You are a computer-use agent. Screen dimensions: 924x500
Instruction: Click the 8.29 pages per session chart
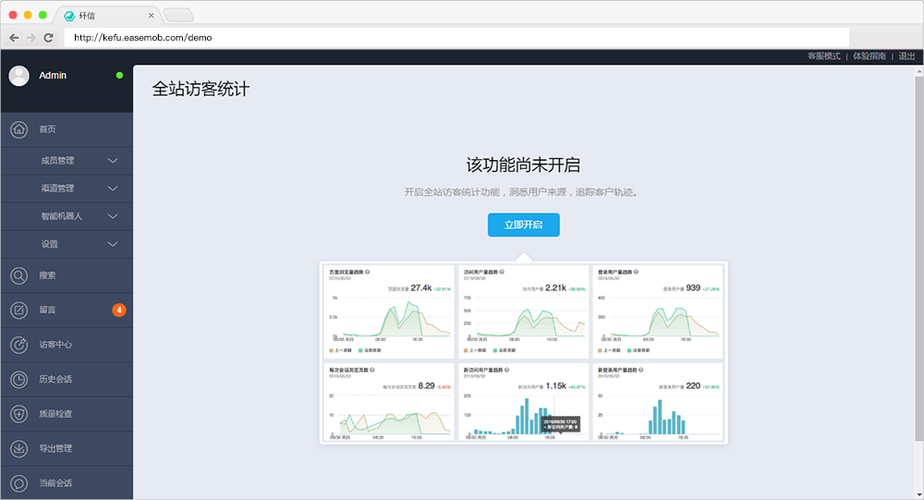coord(388,402)
